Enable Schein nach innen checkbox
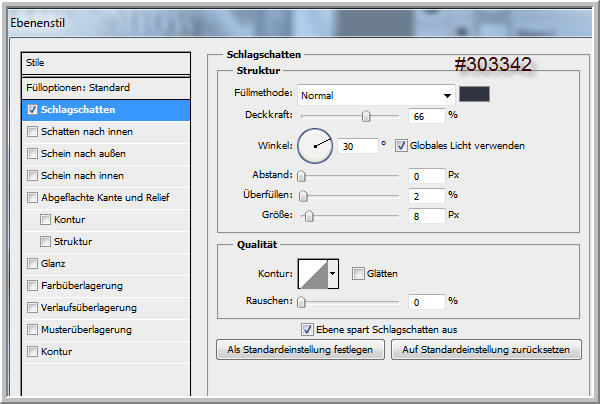This screenshot has height=404, width=600. tap(33, 176)
